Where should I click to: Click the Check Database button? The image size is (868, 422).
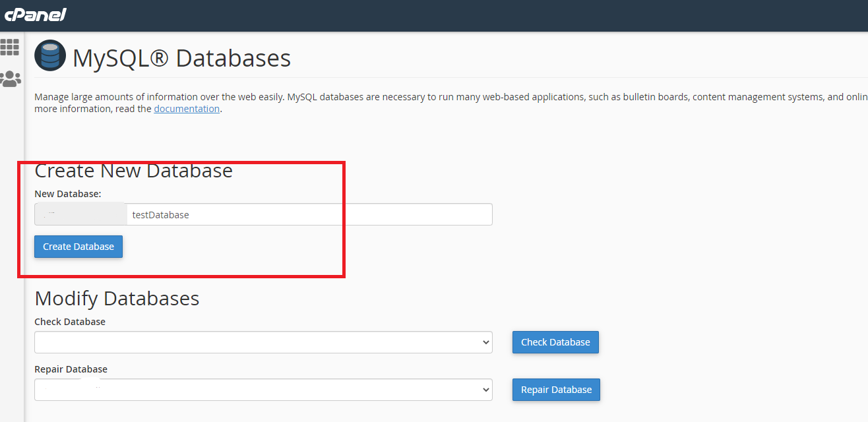tap(555, 342)
